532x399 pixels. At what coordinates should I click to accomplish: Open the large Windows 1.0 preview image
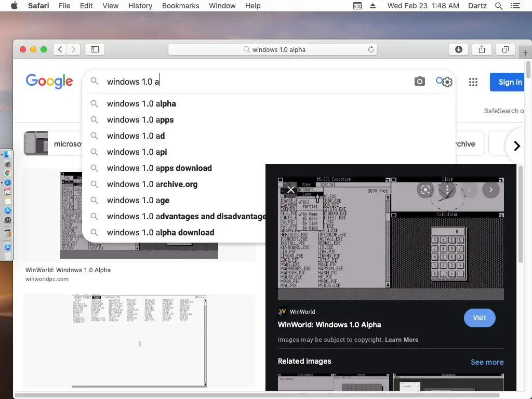(391, 237)
